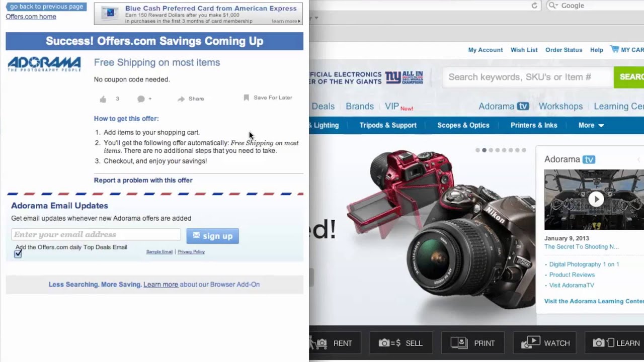Click the Print icon
644x362 pixels.
[x=459, y=343]
